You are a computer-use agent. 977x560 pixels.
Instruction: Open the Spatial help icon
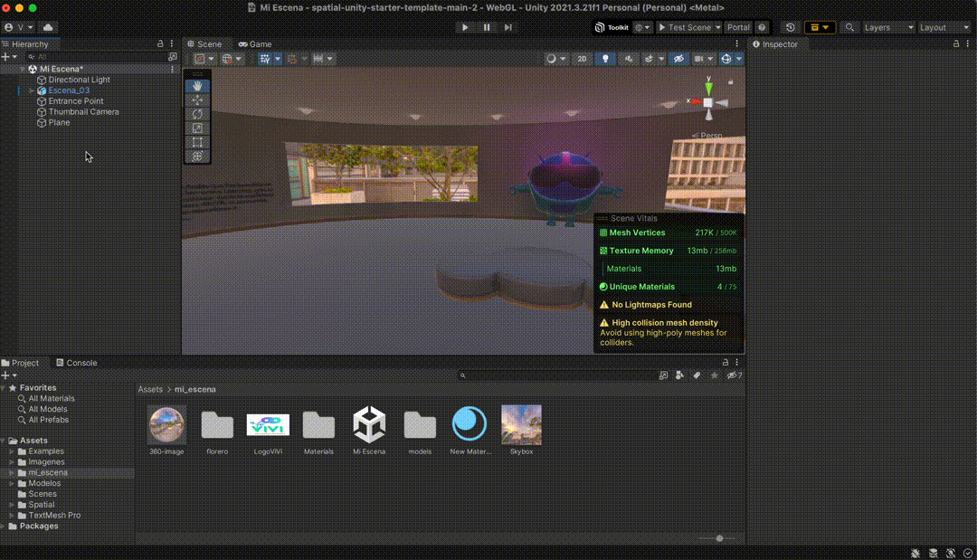tap(762, 27)
